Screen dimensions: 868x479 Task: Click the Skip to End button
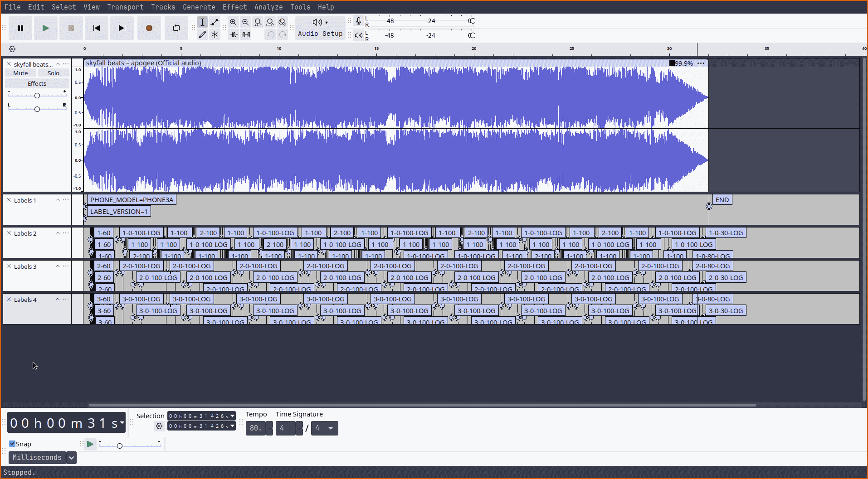[122, 28]
